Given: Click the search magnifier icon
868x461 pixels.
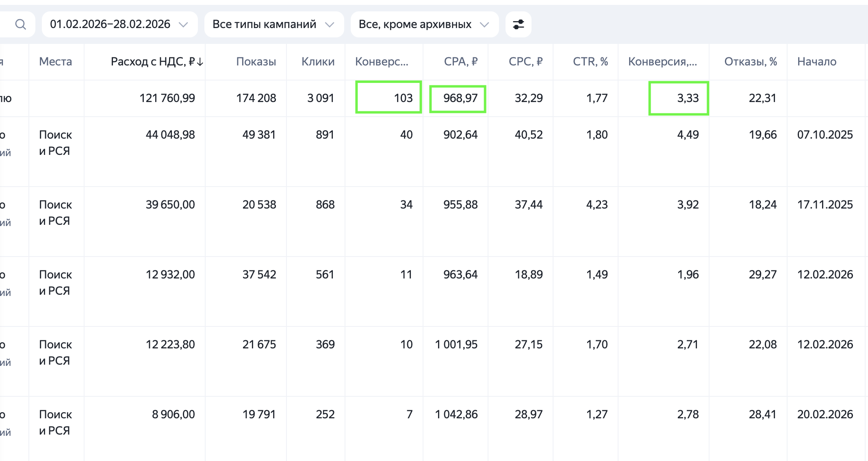Looking at the screenshot, I should coord(20,24).
